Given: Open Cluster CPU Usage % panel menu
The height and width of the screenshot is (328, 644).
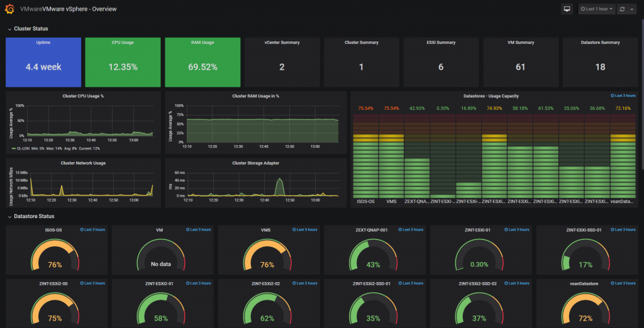Looking at the screenshot, I should point(83,96).
